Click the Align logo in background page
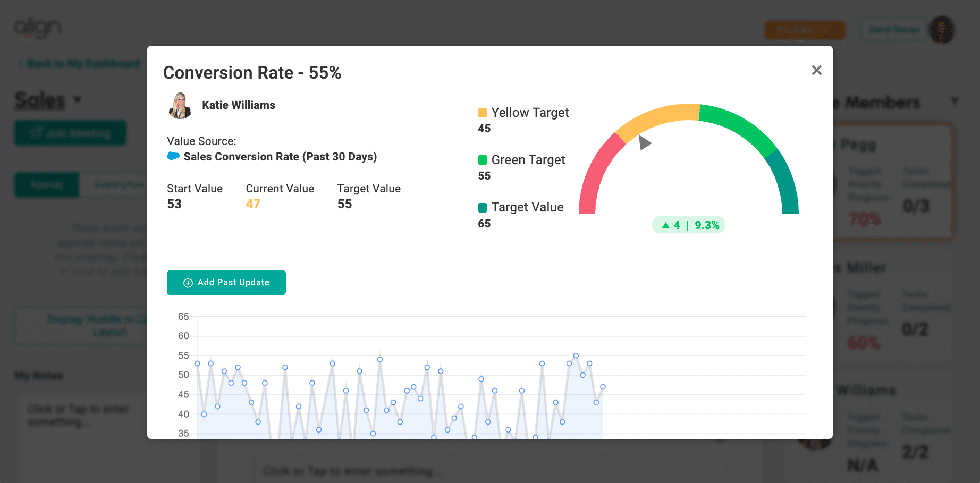The width and height of the screenshot is (980, 483). coord(38,28)
